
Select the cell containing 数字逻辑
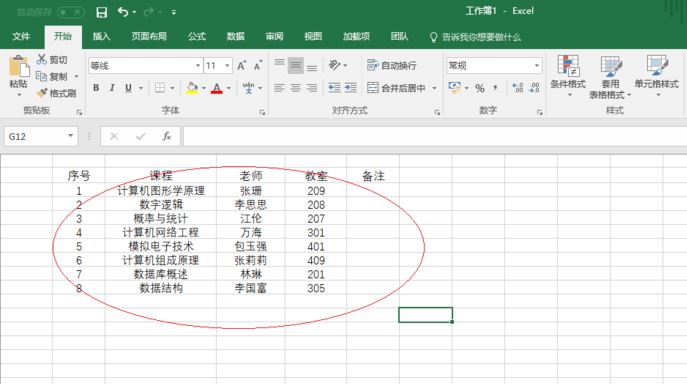click(x=161, y=205)
